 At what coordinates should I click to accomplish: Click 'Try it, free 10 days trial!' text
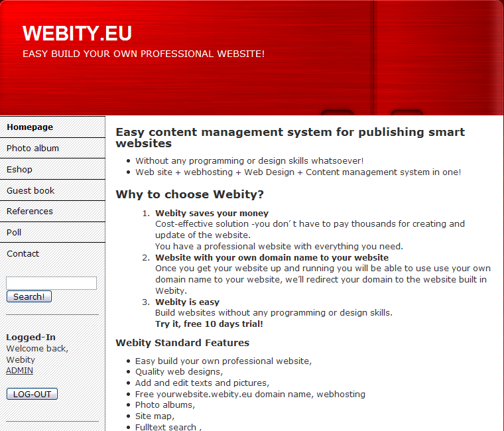coord(210,324)
